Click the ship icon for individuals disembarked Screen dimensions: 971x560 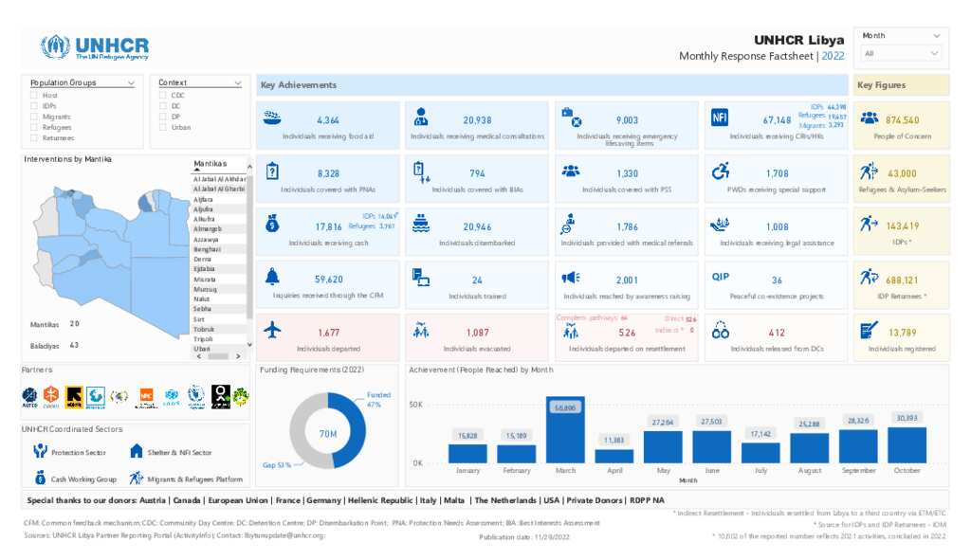pos(421,224)
